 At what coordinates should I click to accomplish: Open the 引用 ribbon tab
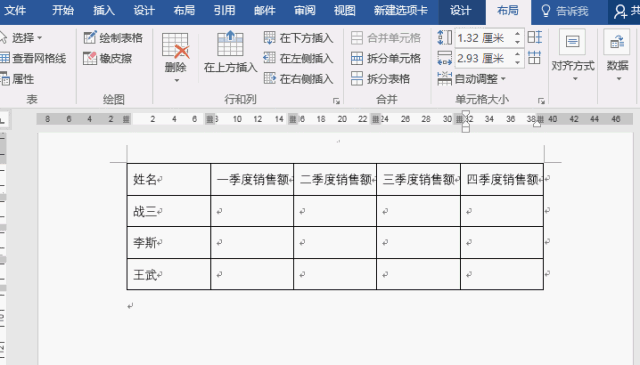(x=224, y=11)
